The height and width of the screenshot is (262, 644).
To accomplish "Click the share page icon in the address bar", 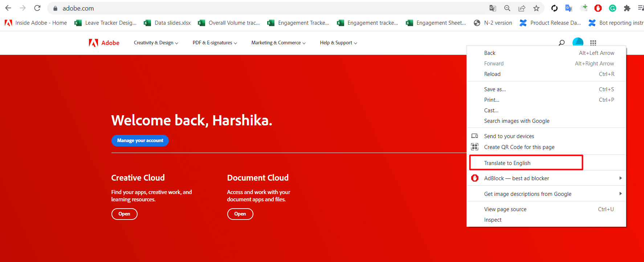I will (522, 8).
